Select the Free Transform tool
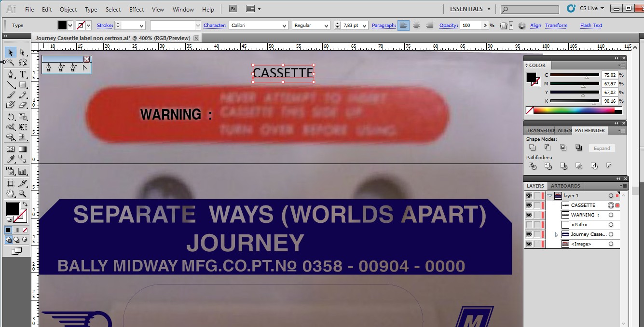 [x=23, y=127]
